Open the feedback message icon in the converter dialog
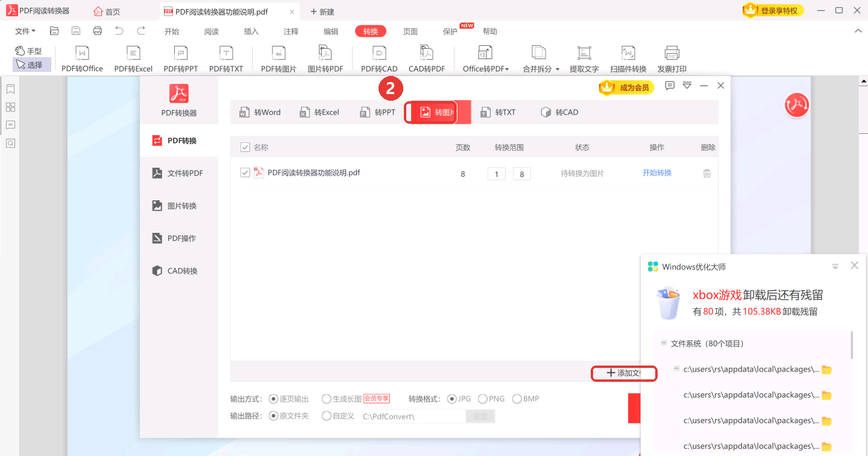 (670, 86)
